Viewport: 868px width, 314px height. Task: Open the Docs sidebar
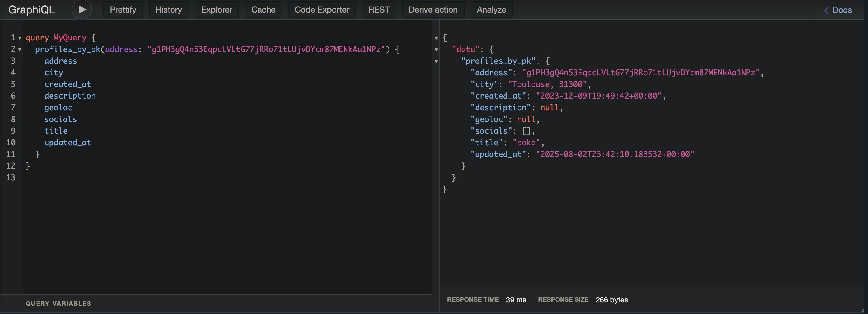tap(838, 10)
